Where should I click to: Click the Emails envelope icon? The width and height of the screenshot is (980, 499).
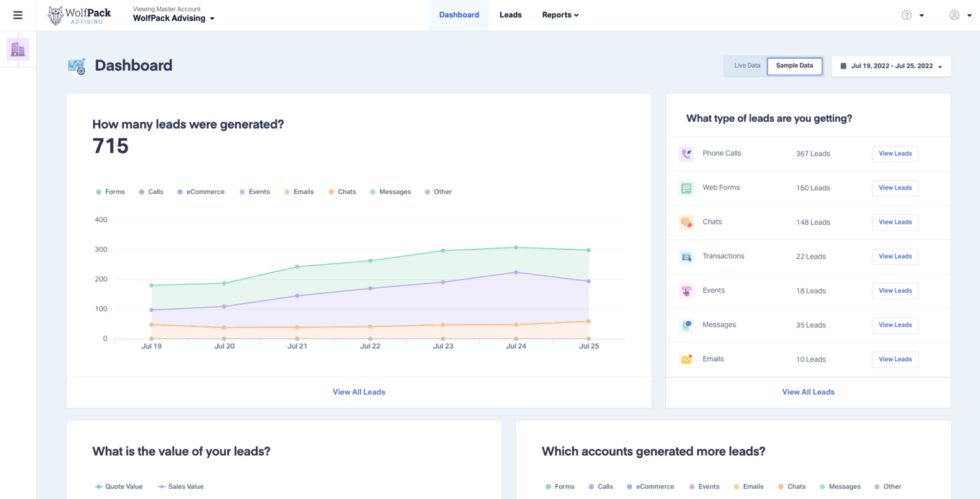[x=687, y=359]
